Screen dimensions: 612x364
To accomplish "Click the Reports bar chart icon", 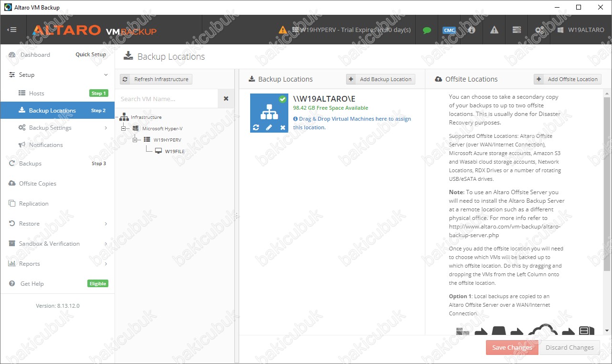I will pyautogui.click(x=12, y=263).
